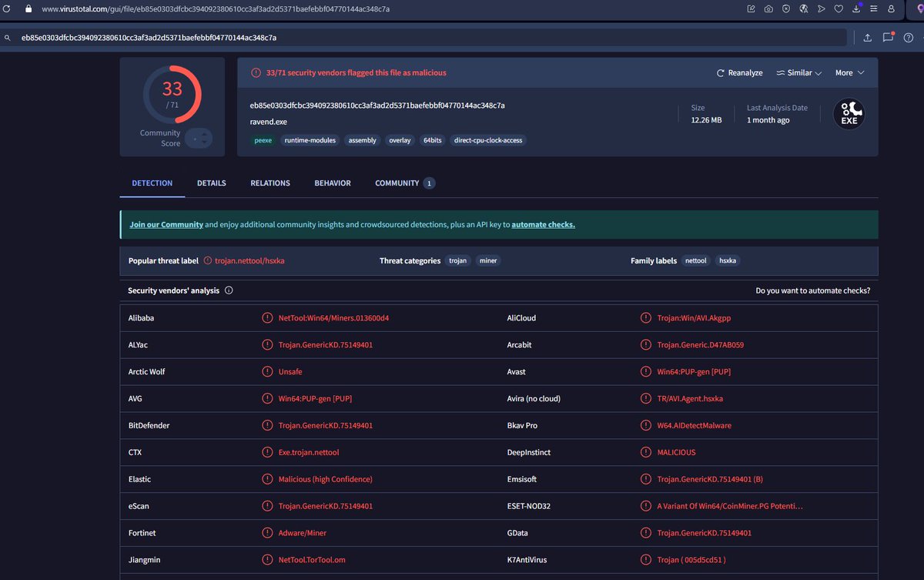
Task: Click the peexe tag
Action: point(264,140)
